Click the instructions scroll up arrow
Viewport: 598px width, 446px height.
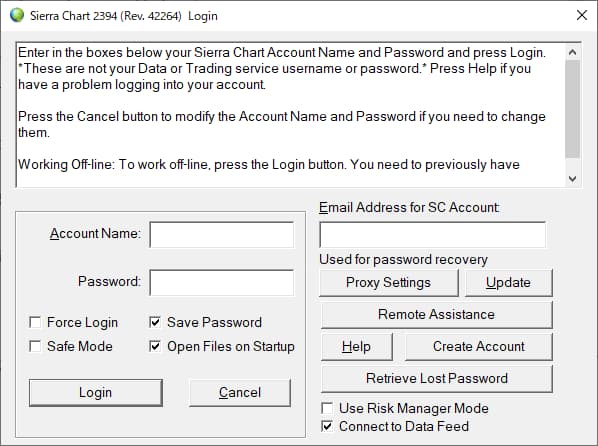click(x=572, y=52)
